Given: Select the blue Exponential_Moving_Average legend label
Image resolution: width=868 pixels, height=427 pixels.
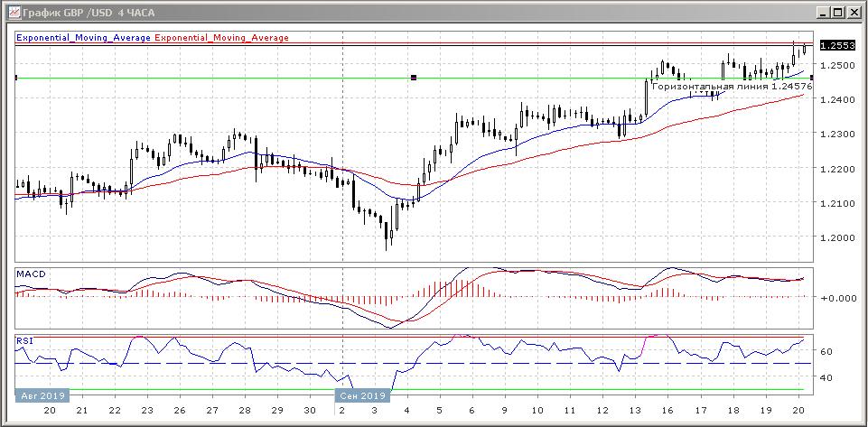Looking at the screenshot, I should point(84,38).
